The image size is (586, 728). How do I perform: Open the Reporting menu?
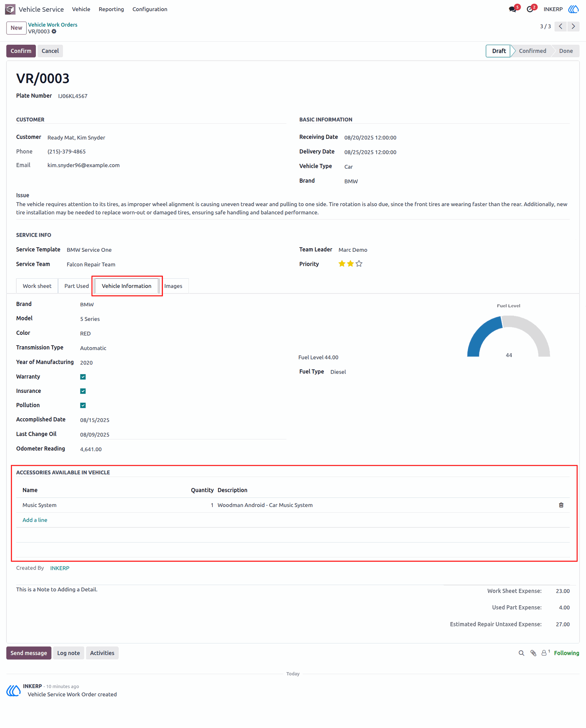point(111,9)
